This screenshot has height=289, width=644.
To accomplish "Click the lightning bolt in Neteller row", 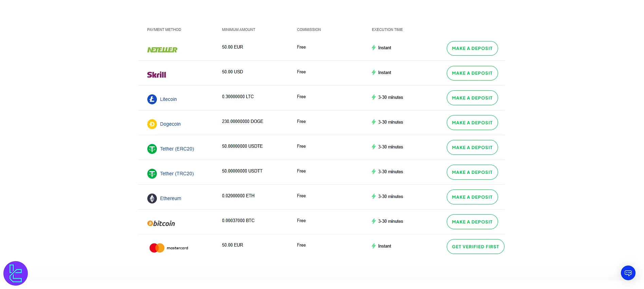I will coord(374,48).
